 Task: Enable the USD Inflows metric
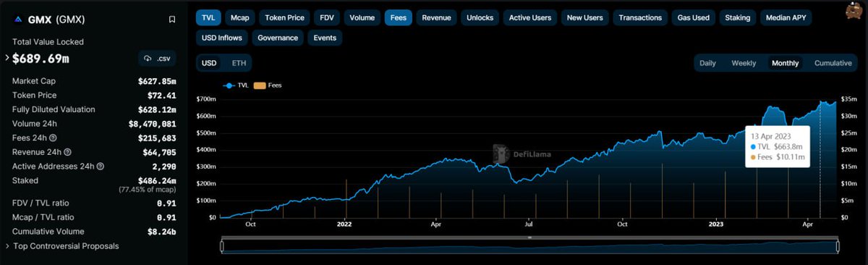click(x=222, y=38)
